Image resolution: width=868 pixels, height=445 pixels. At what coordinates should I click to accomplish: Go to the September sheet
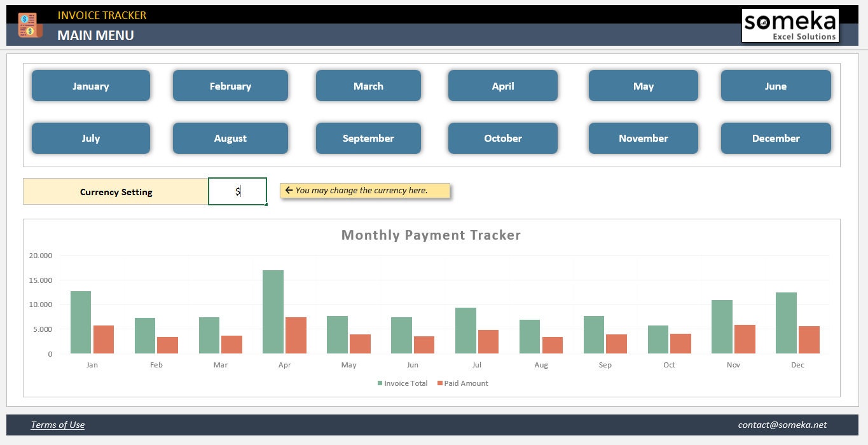(x=368, y=138)
